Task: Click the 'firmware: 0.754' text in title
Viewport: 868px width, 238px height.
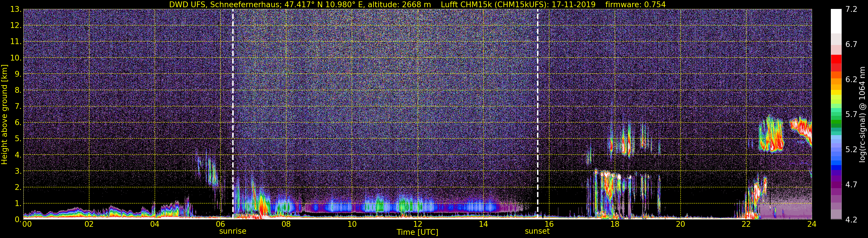Action: 635,4
